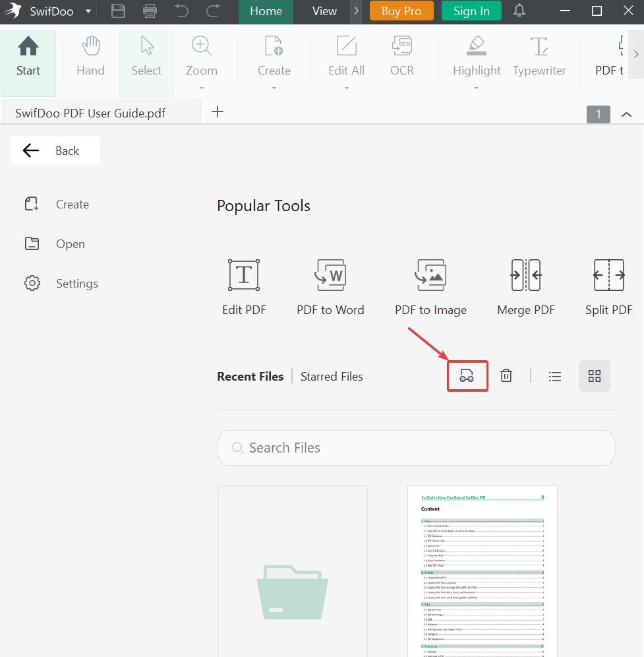Select the SwifDoo PDF User Guide.pdf tab
Image resolution: width=644 pixels, height=657 pixels.
click(102, 112)
